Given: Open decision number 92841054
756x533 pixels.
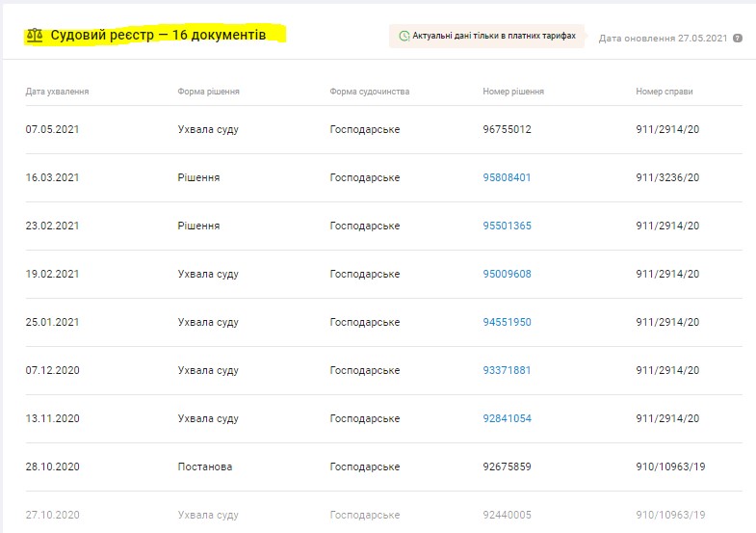Looking at the screenshot, I should [x=507, y=418].
